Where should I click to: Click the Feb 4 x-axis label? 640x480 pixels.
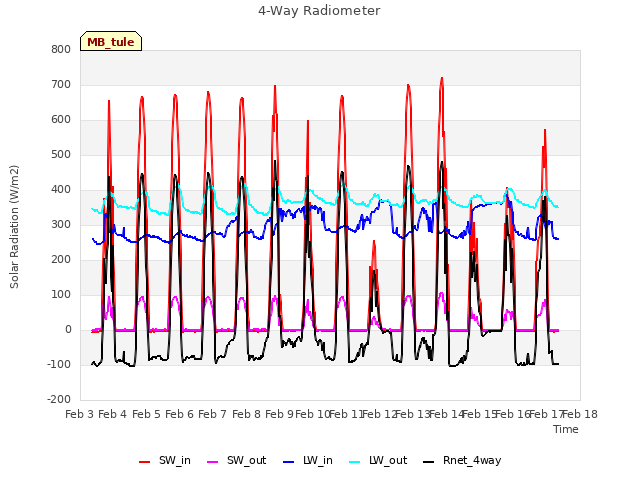pyautogui.click(x=113, y=414)
